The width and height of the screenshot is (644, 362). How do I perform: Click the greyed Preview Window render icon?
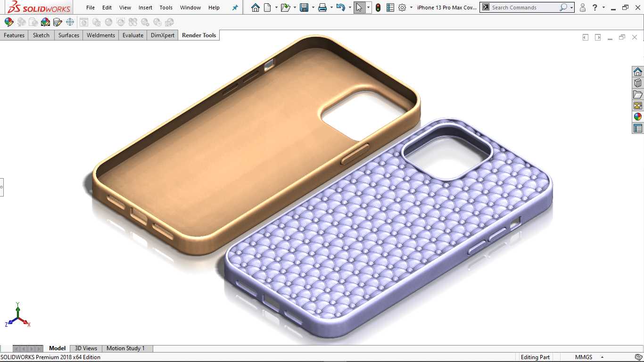coord(96,22)
